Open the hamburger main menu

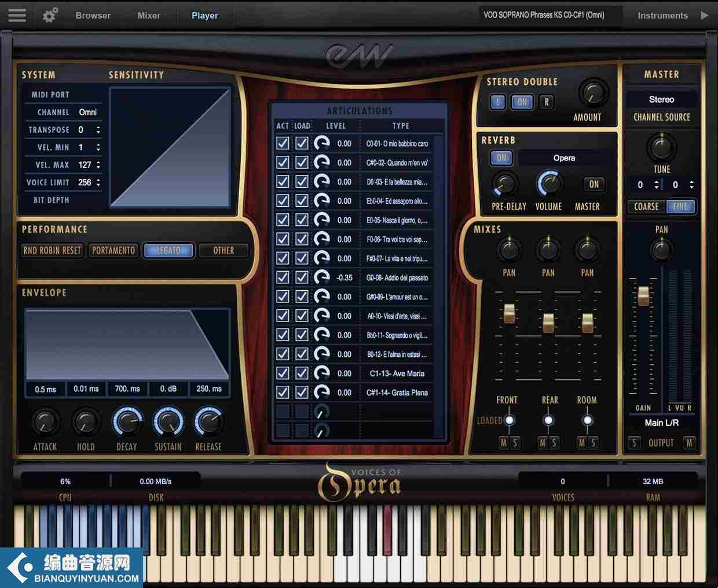click(17, 14)
